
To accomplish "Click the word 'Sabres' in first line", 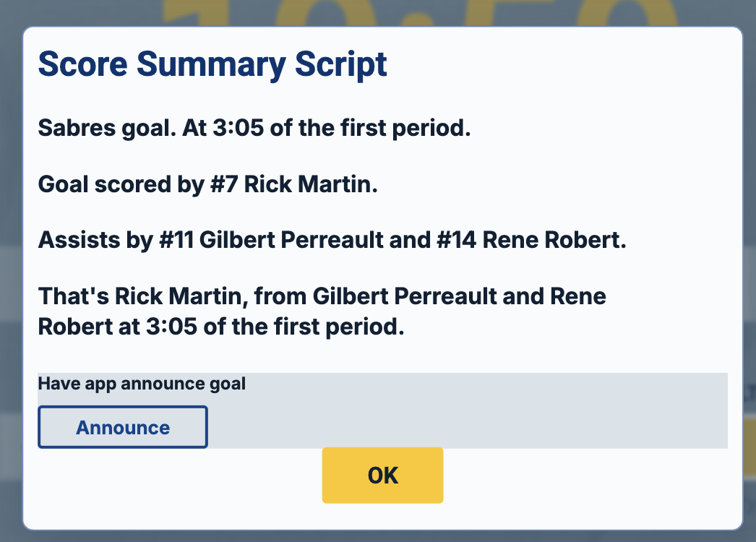I will (77, 128).
